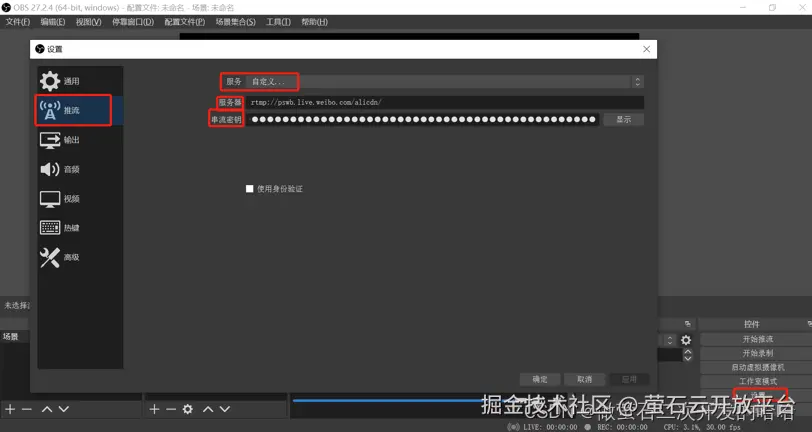Open the 场景集合(S) menu

click(236, 22)
